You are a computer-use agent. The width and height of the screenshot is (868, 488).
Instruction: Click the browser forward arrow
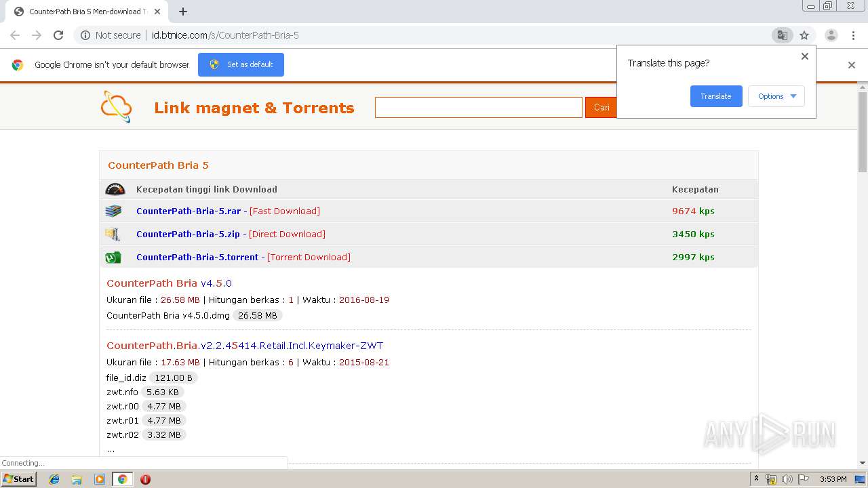coord(37,35)
